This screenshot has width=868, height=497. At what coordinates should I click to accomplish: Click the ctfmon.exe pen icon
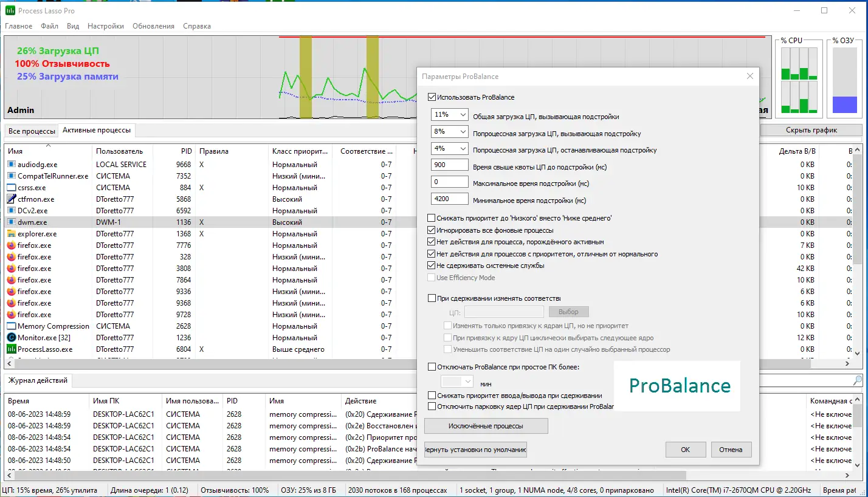(11, 199)
